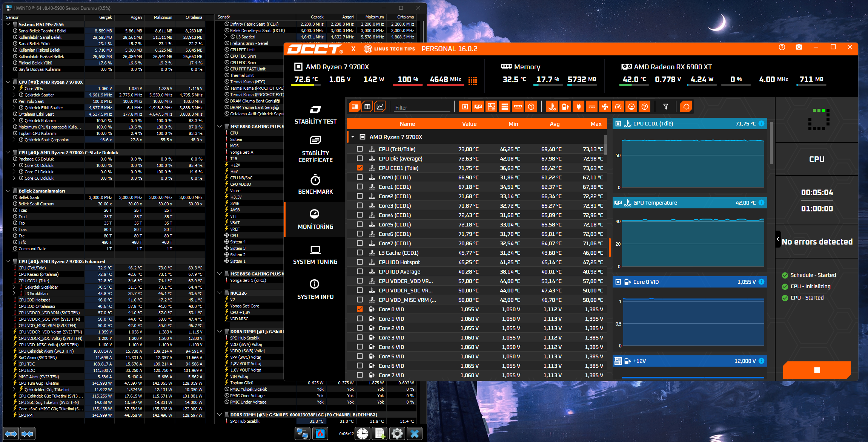Click the Filter input field in OCCT
868x442 pixels.
click(x=422, y=107)
